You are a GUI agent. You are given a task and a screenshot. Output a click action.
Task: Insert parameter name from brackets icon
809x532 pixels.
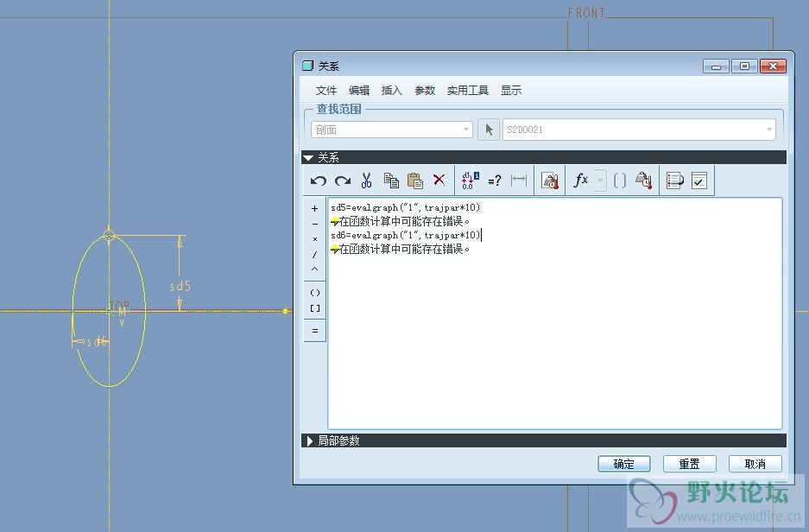point(620,180)
